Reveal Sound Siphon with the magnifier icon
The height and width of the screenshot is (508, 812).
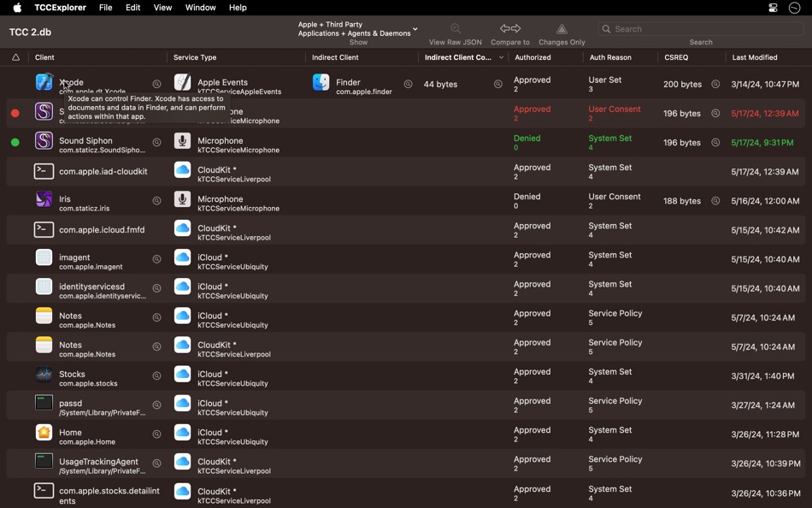(x=156, y=142)
